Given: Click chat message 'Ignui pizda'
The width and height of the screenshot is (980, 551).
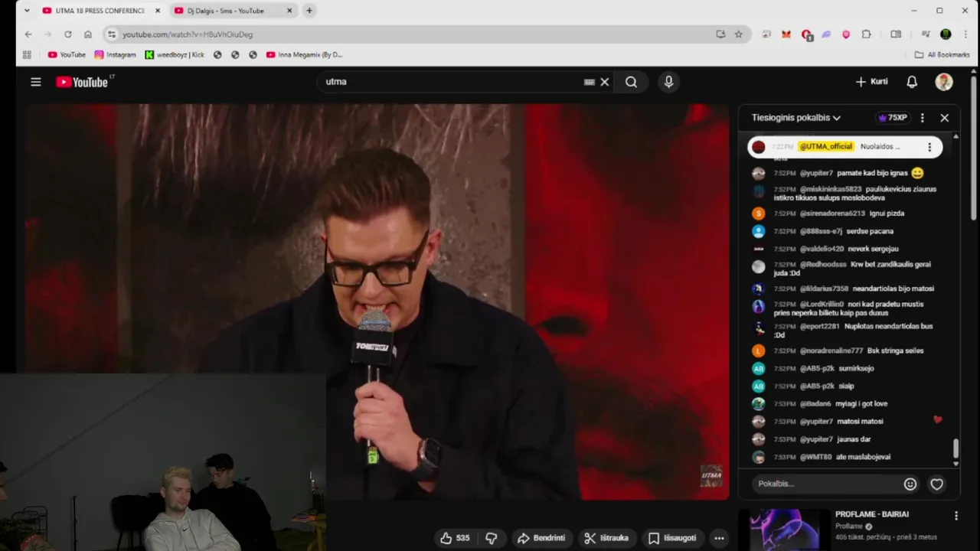Looking at the screenshot, I should pos(887,214).
